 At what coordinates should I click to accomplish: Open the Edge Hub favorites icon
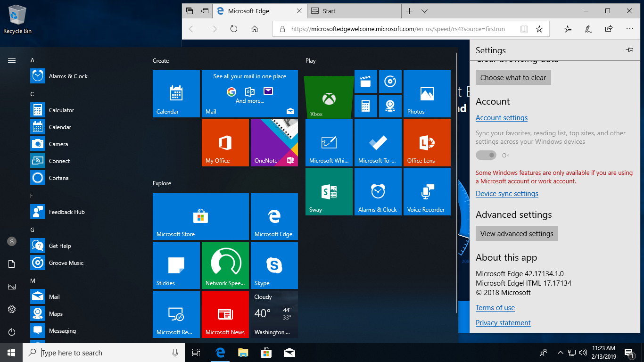point(568,29)
